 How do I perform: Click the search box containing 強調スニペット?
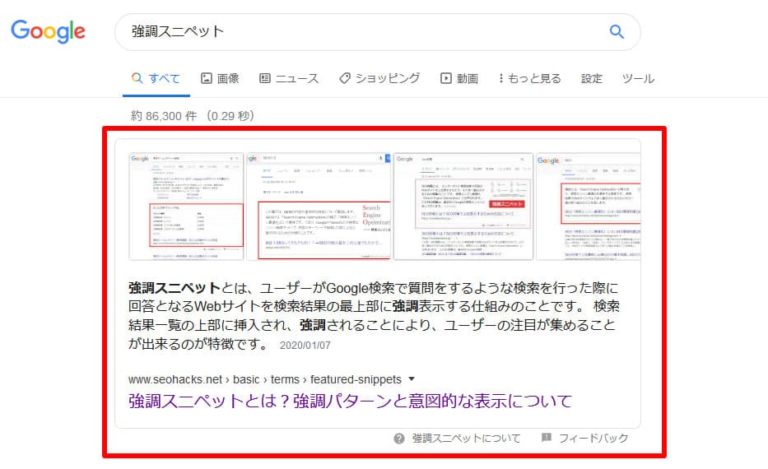pos(360,31)
